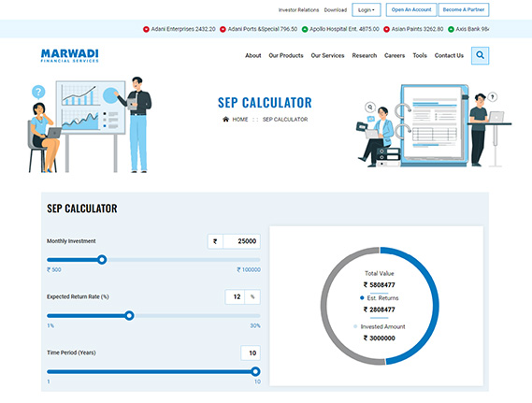This screenshot has width=532, height=403.
Task: Click green indicator beside Apollo Hospital ticker
Action: 305,29
